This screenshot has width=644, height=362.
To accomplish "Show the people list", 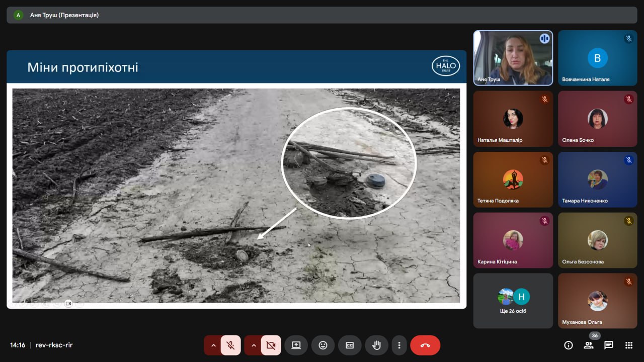I will [x=588, y=345].
